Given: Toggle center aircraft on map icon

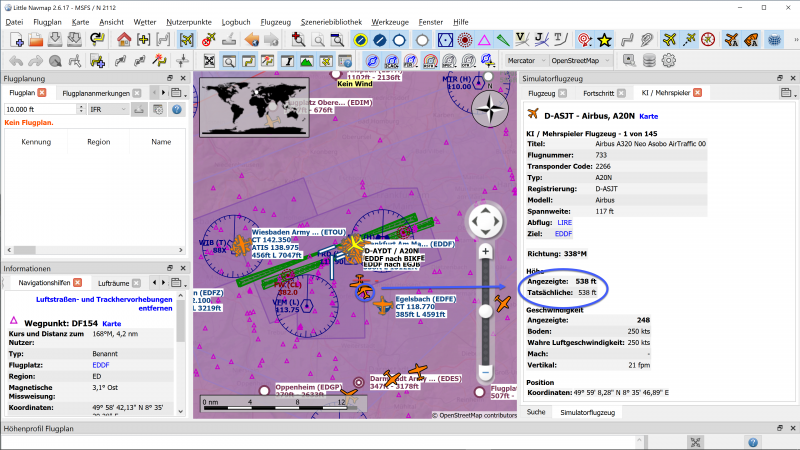Looking at the screenshot, I should coord(187,39).
